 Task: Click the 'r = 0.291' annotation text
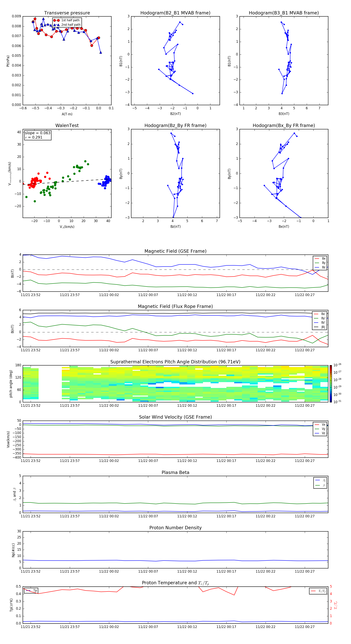(34, 137)
